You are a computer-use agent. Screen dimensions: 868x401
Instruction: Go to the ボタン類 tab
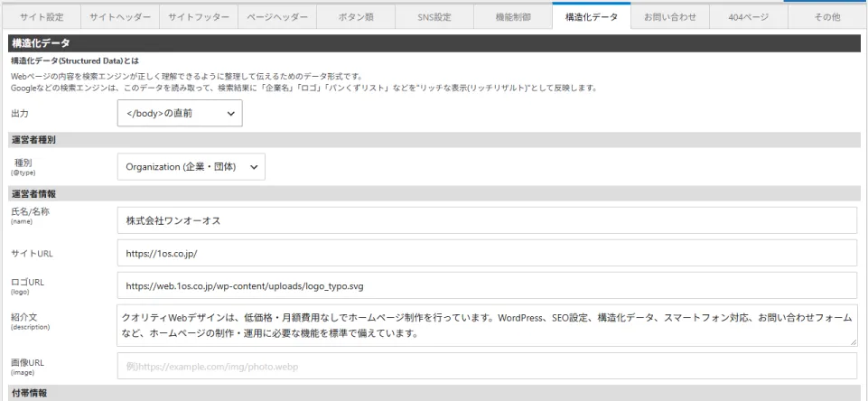pos(356,17)
